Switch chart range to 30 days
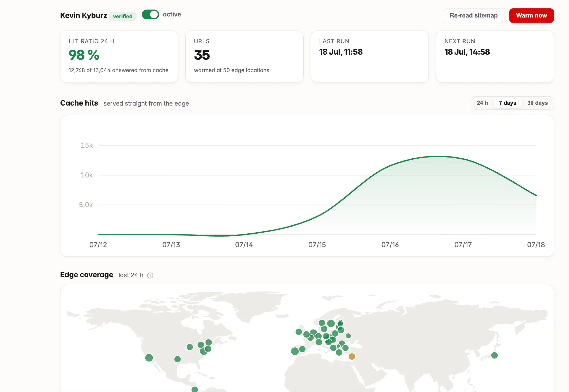Viewport: 569px width, 392px height. pos(537,103)
